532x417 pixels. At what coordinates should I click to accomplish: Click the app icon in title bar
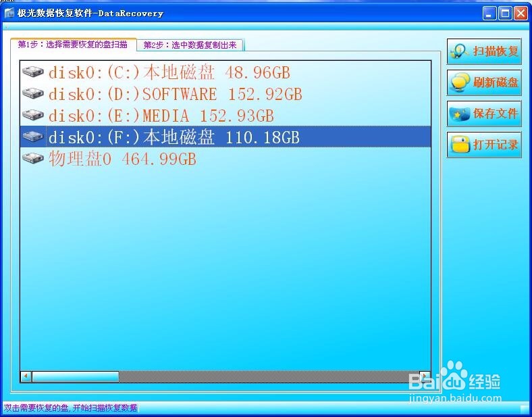[x=9, y=13]
